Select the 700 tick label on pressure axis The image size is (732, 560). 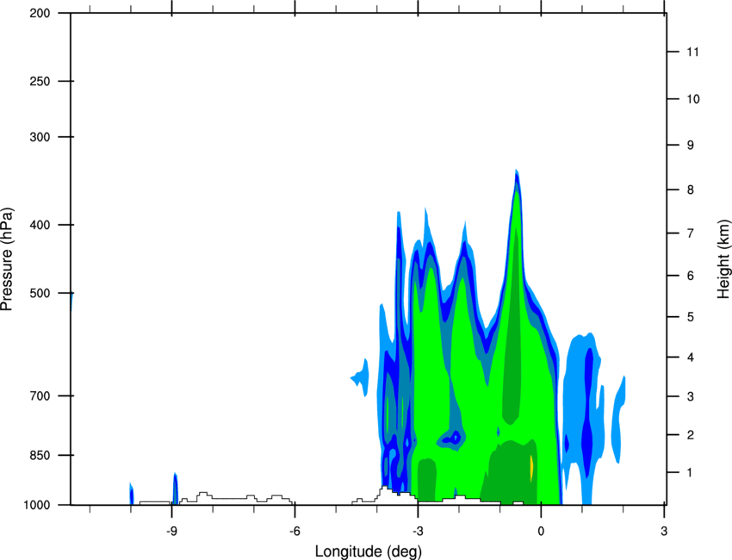click(x=40, y=395)
